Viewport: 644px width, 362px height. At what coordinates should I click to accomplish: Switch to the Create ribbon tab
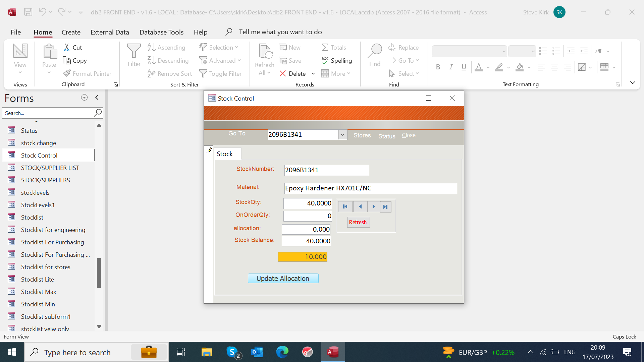[71, 32]
